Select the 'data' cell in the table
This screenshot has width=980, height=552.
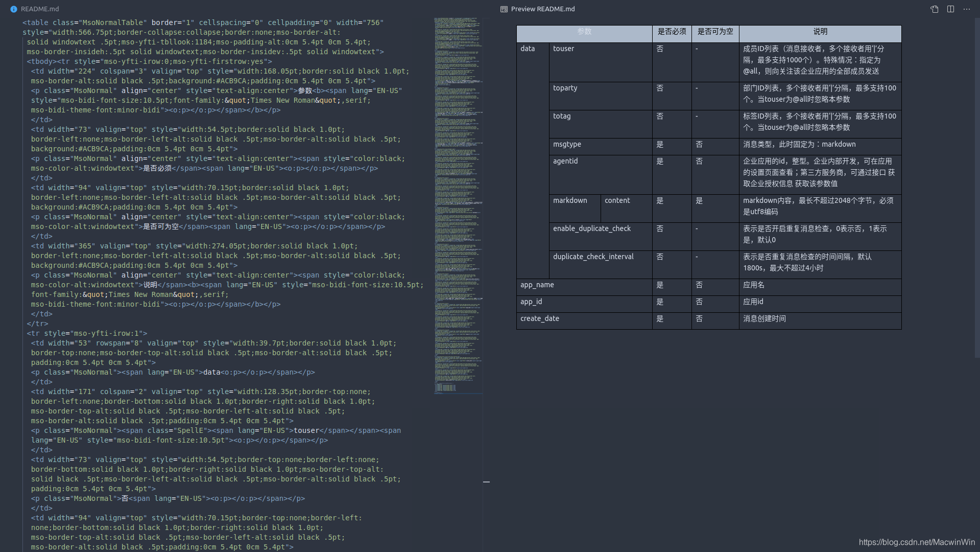(x=533, y=160)
